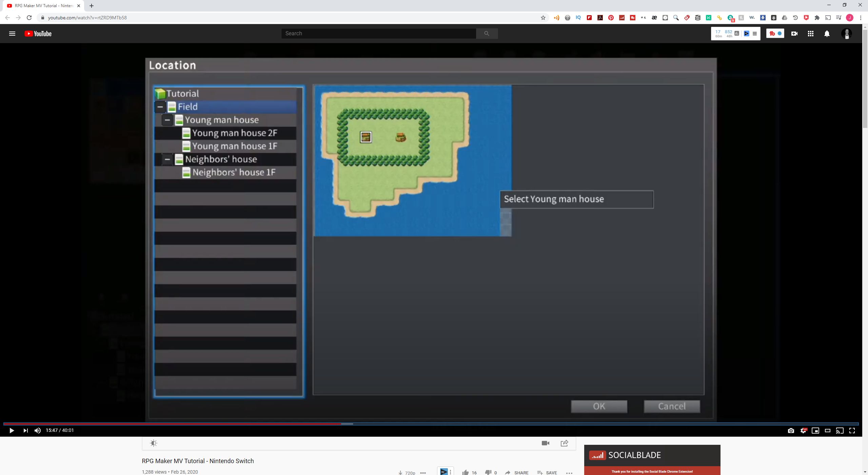
Task: Cast video from the player controls
Action: tap(840, 431)
